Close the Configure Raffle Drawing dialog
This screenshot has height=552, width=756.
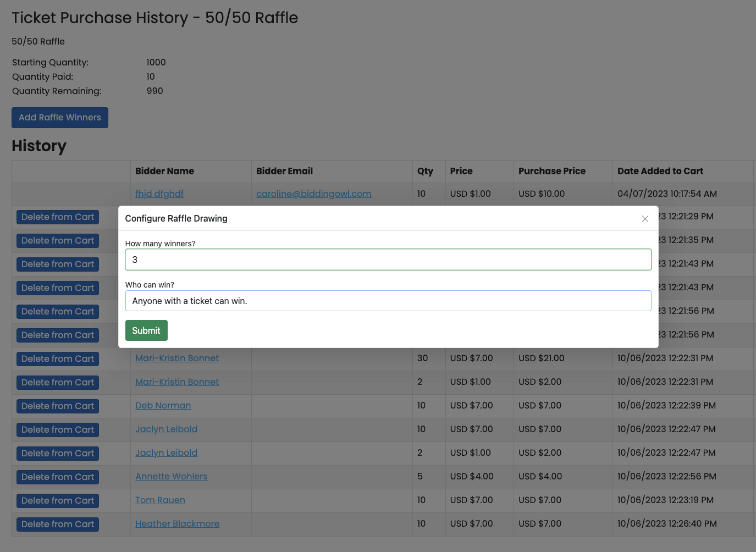pyautogui.click(x=645, y=219)
